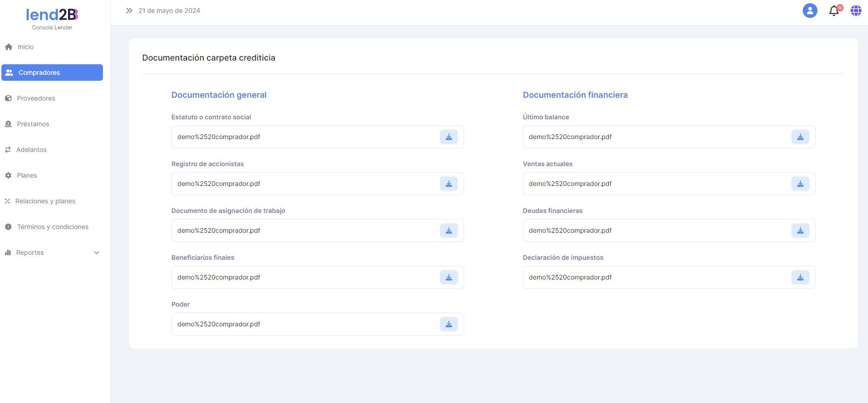Download the Declaración de impuestos file
This screenshot has width=868, height=403.
[x=800, y=277]
